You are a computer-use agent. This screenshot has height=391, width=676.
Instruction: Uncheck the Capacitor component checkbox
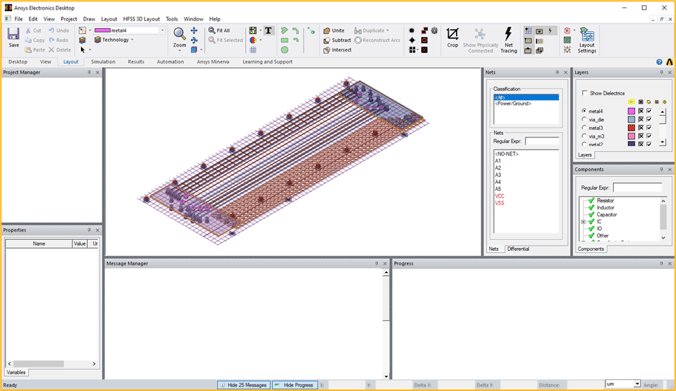pos(591,214)
